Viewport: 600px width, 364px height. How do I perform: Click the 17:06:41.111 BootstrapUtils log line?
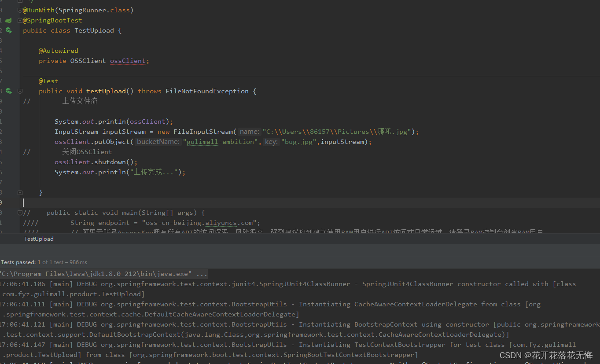coord(270,304)
